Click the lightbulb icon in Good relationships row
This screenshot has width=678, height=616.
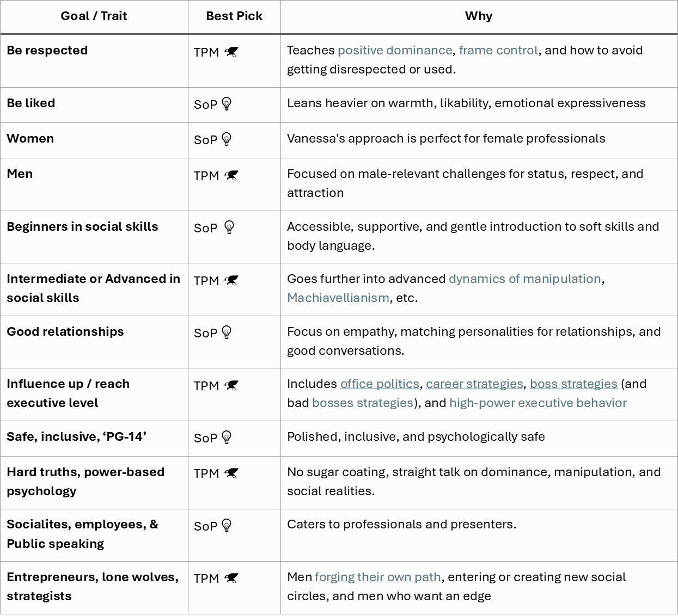coord(227,332)
